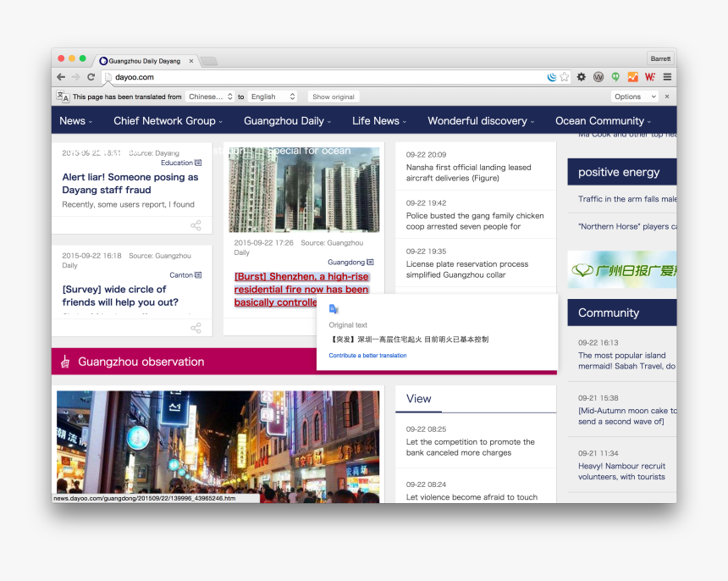Click the Guangdong category icon
Screen dimensions: 728x581
point(370,262)
